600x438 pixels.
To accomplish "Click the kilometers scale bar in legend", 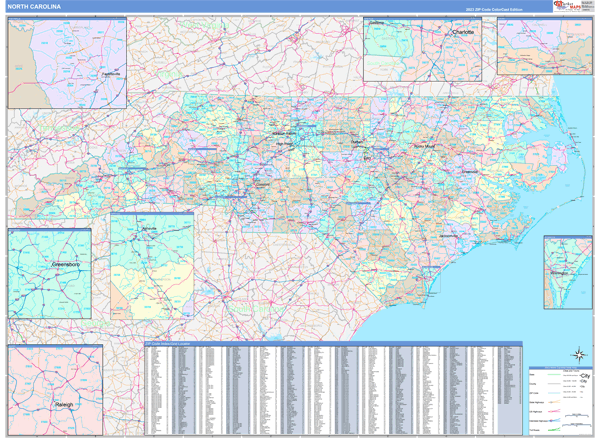I will [579, 424].
